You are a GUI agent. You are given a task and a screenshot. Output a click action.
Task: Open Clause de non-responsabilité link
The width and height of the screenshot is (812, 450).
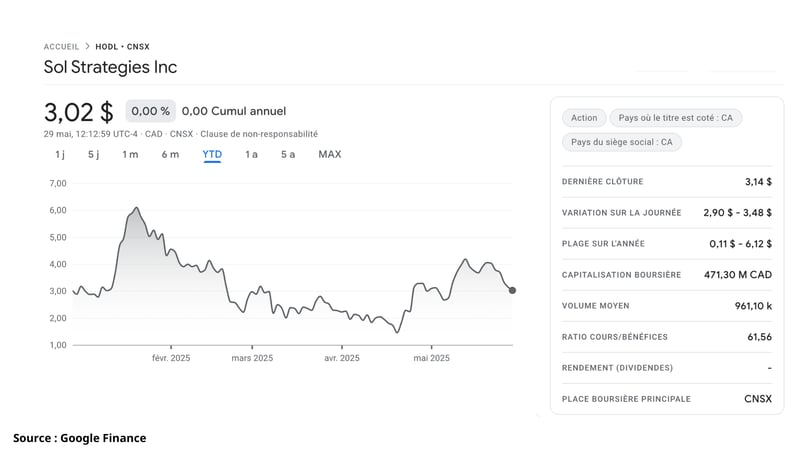(259, 134)
